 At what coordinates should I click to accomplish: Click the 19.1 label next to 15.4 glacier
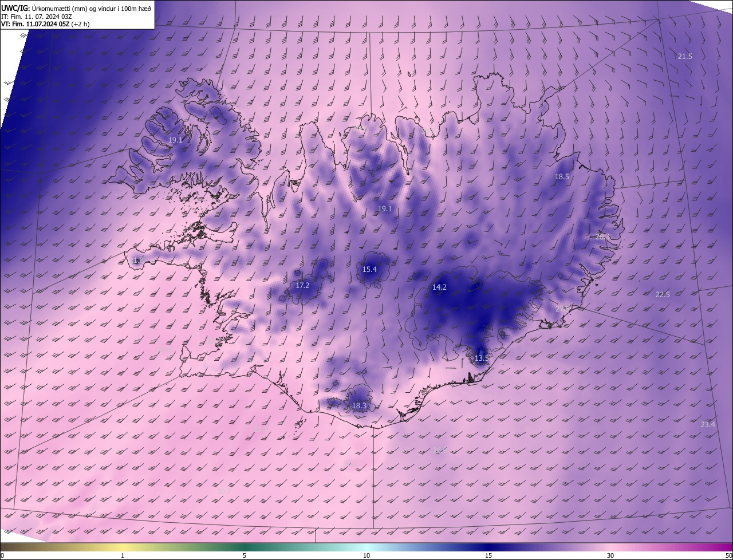(x=385, y=209)
